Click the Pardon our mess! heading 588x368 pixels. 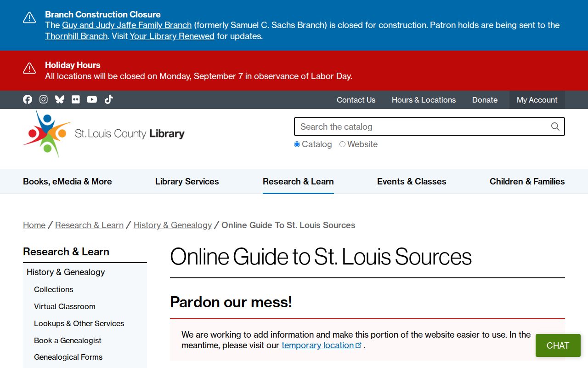(x=231, y=302)
